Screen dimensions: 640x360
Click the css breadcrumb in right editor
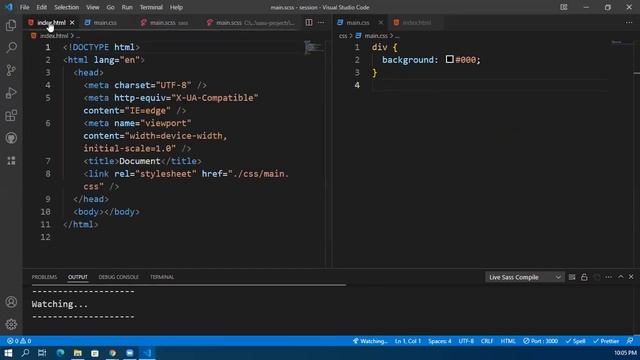tap(343, 36)
